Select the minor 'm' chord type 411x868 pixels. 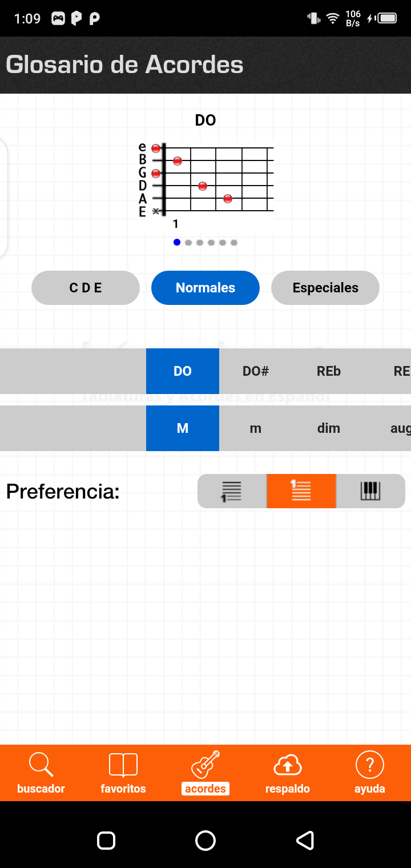(x=256, y=428)
